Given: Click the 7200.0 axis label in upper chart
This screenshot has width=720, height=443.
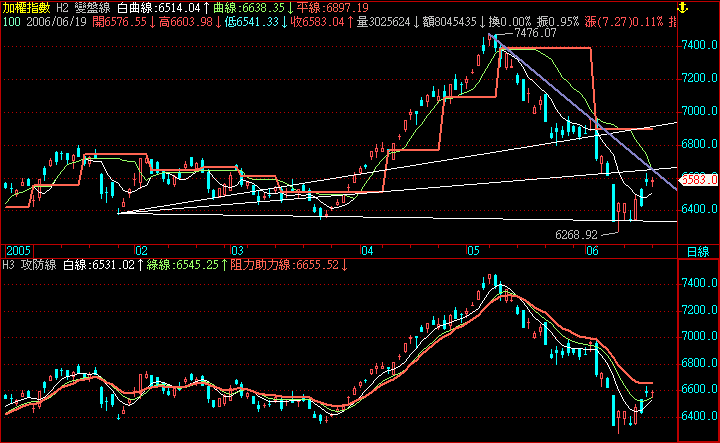Looking at the screenshot, I should [x=700, y=78].
